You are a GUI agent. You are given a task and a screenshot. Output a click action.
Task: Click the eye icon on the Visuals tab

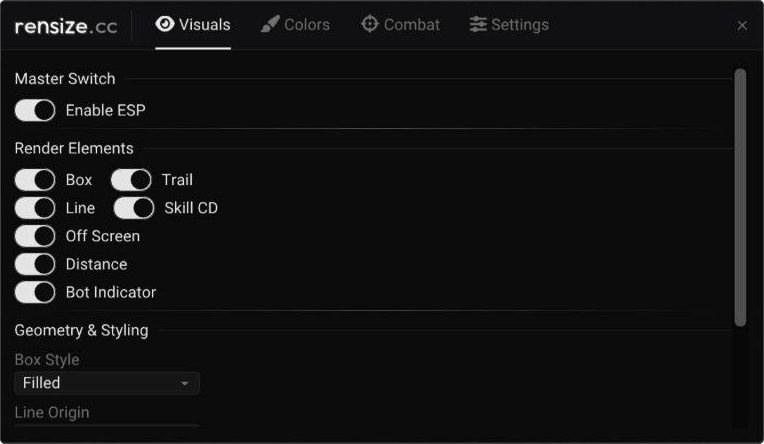tap(165, 24)
